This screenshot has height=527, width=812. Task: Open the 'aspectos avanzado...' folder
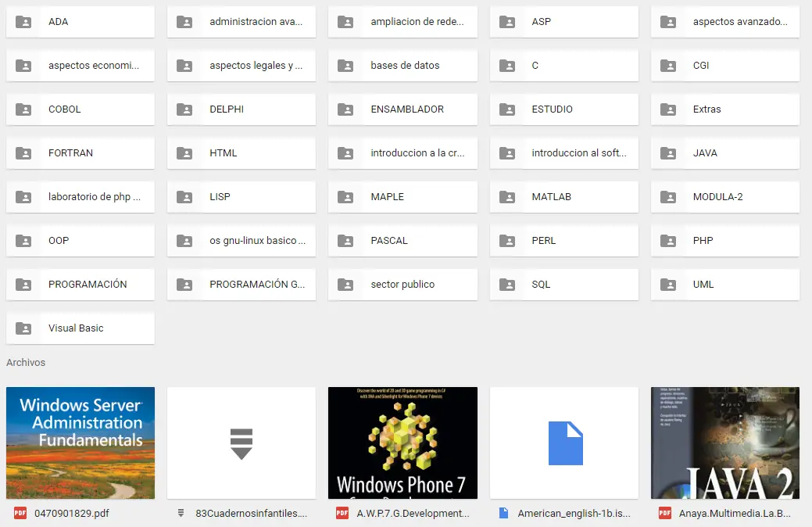725,22
